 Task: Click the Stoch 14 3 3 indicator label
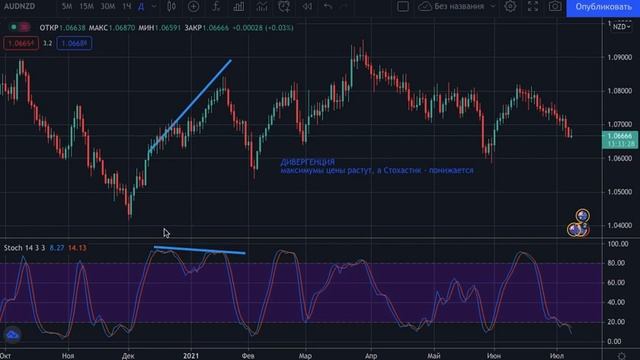24,248
